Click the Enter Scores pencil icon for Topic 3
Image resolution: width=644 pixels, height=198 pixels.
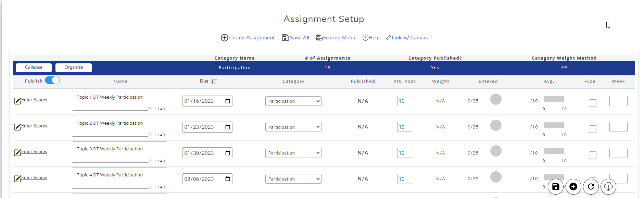pos(17,152)
